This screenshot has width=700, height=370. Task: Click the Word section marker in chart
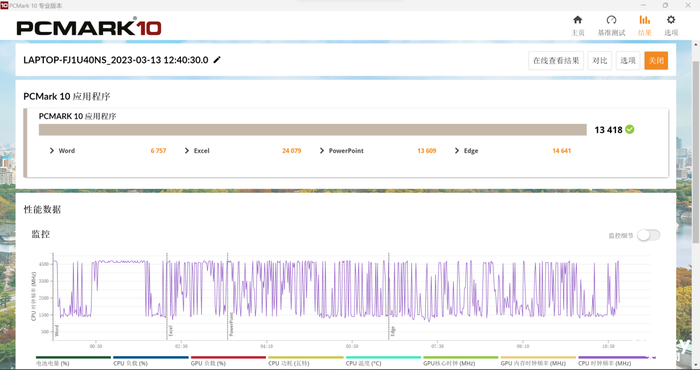point(57,331)
